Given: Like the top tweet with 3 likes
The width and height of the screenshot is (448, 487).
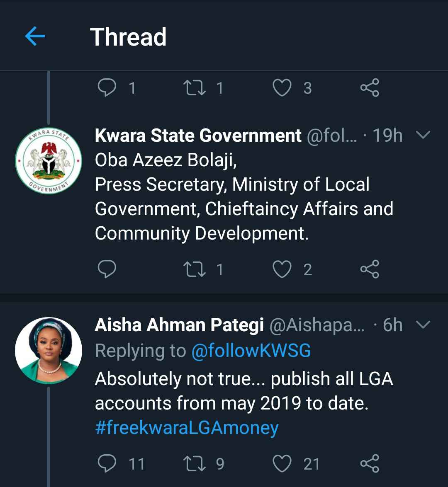Looking at the screenshot, I should click(282, 88).
